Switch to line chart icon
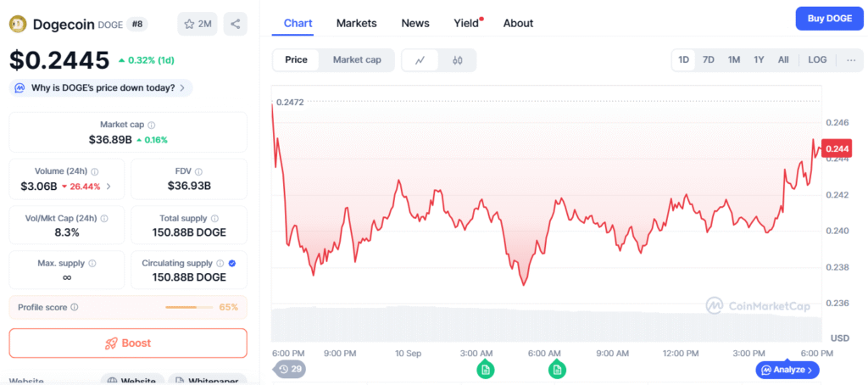Viewport: 868px width, 385px height. [x=420, y=60]
